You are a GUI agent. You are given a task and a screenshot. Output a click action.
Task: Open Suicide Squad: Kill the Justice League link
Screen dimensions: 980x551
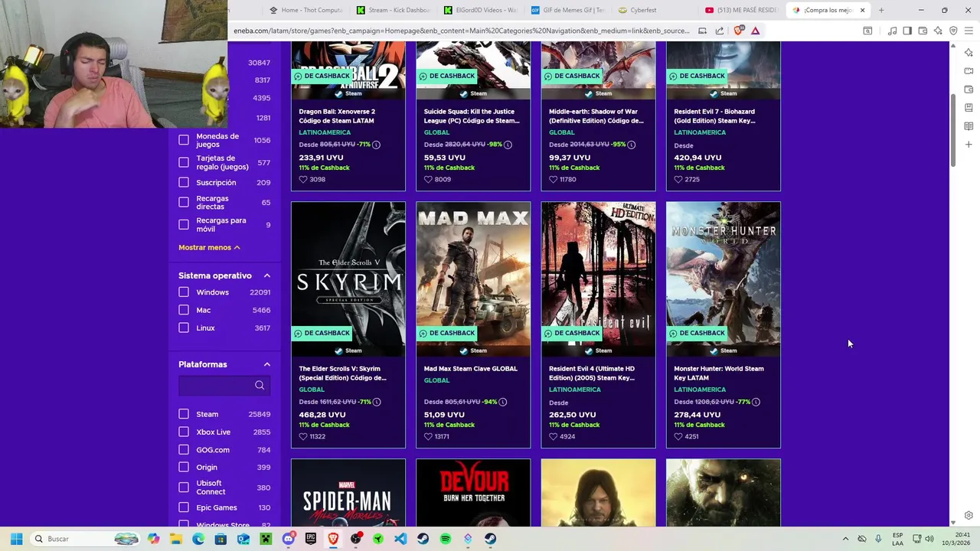(x=472, y=116)
